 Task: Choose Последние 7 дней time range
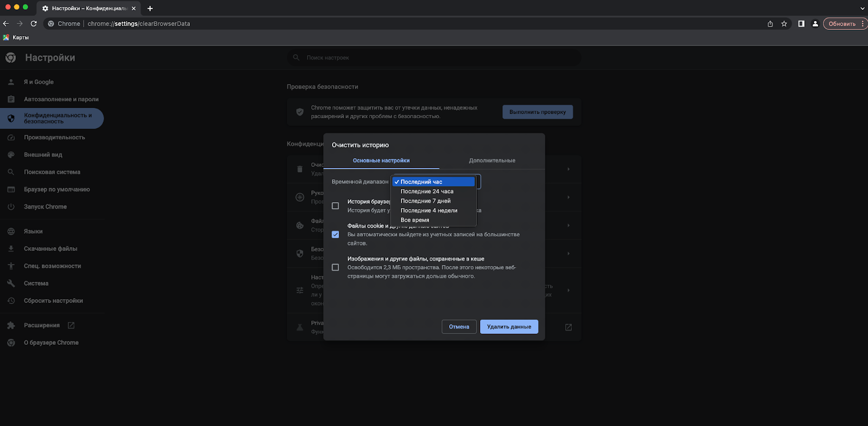pos(425,201)
